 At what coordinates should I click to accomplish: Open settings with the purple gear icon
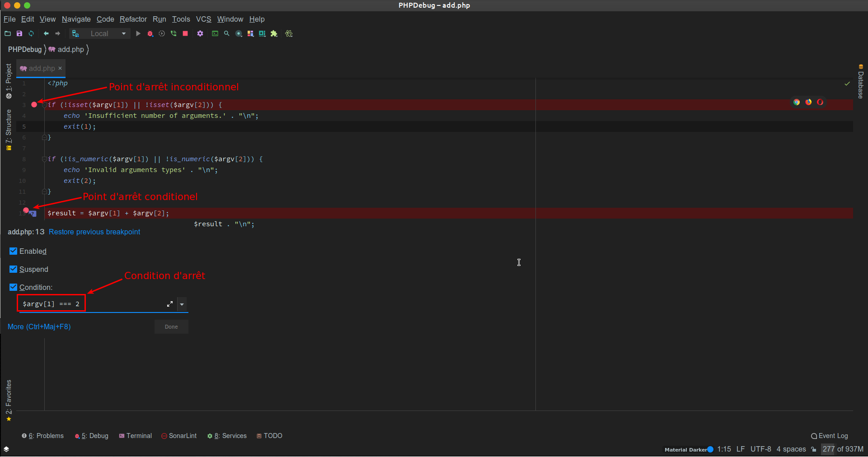pos(200,34)
